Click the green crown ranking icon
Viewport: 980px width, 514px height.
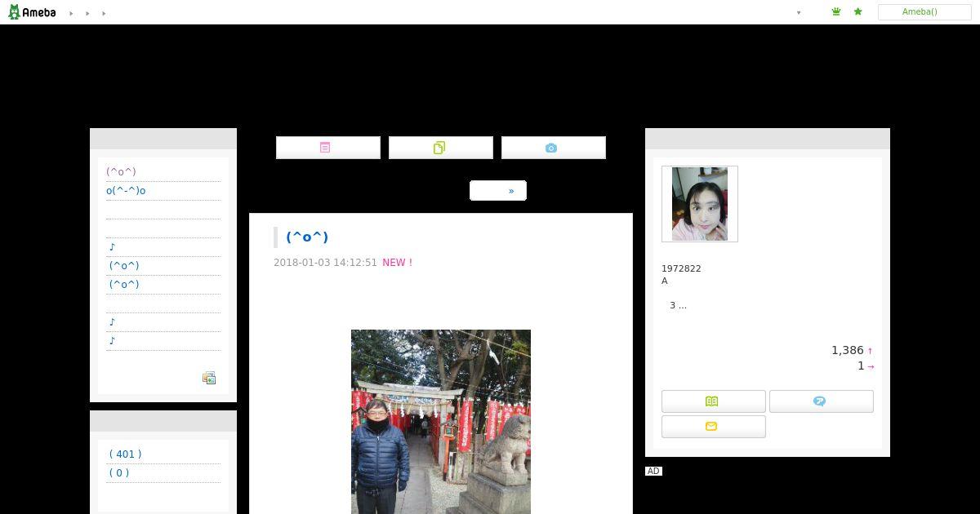[836, 11]
